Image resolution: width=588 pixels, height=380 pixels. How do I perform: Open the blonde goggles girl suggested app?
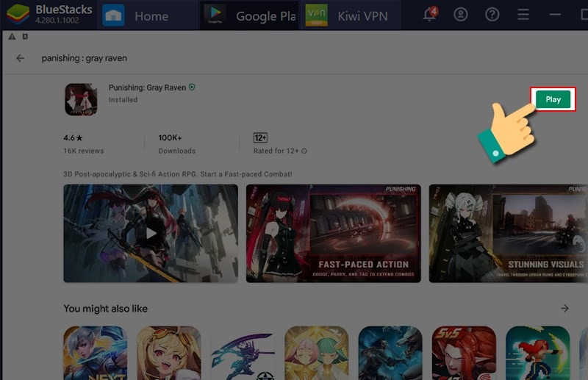pos(169,353)
